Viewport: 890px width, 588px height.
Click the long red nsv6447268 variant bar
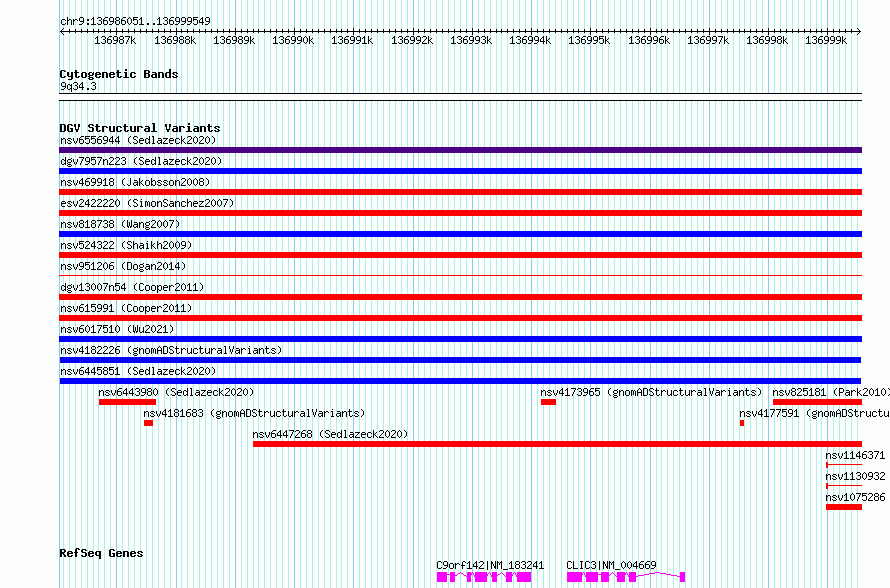coord(557,444)
